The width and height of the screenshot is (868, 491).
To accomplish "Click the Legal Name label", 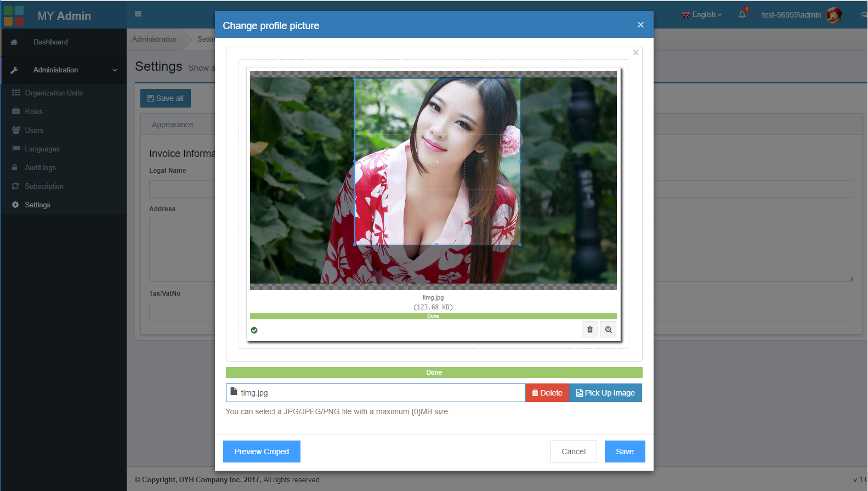I will click(168, 171).
